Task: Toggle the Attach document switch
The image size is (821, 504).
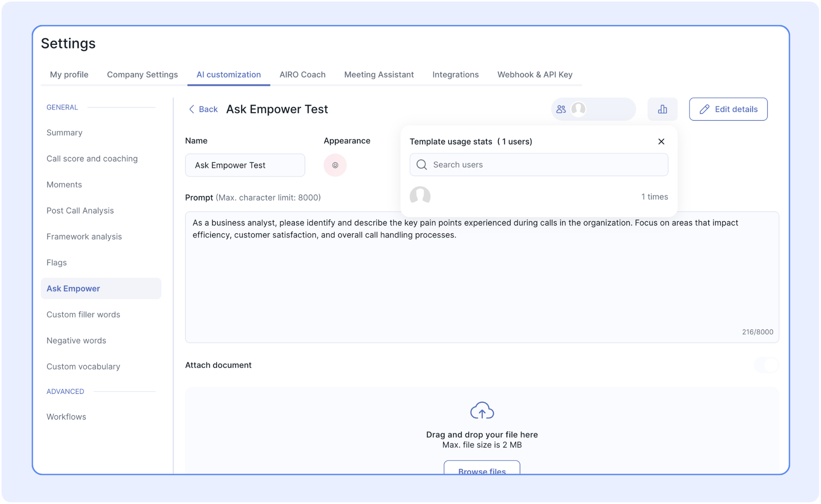Action: tap(766, 365)
